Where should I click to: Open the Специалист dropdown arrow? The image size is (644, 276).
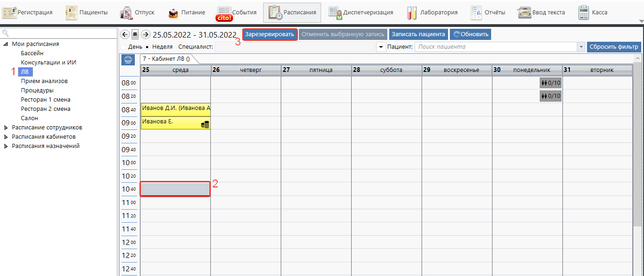tap(381, 47)
